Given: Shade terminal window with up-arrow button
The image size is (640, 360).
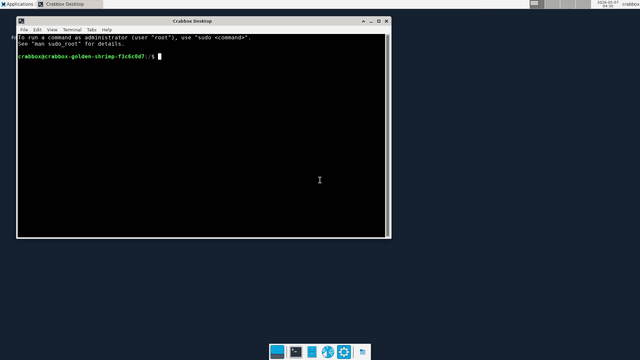Looking at the screenshot, I should click(x=363, y=21).
